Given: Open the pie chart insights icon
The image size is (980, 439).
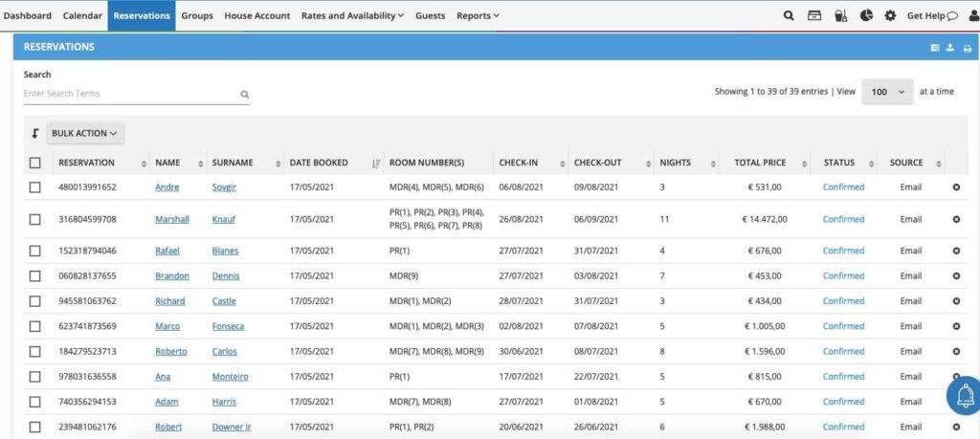Looking at the screenshot, I should click(866, 15).
